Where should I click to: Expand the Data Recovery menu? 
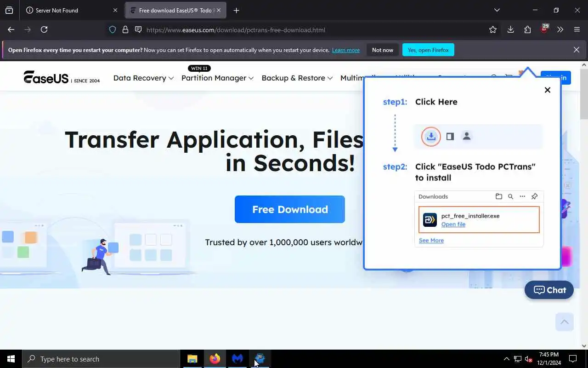pos(143,78)
